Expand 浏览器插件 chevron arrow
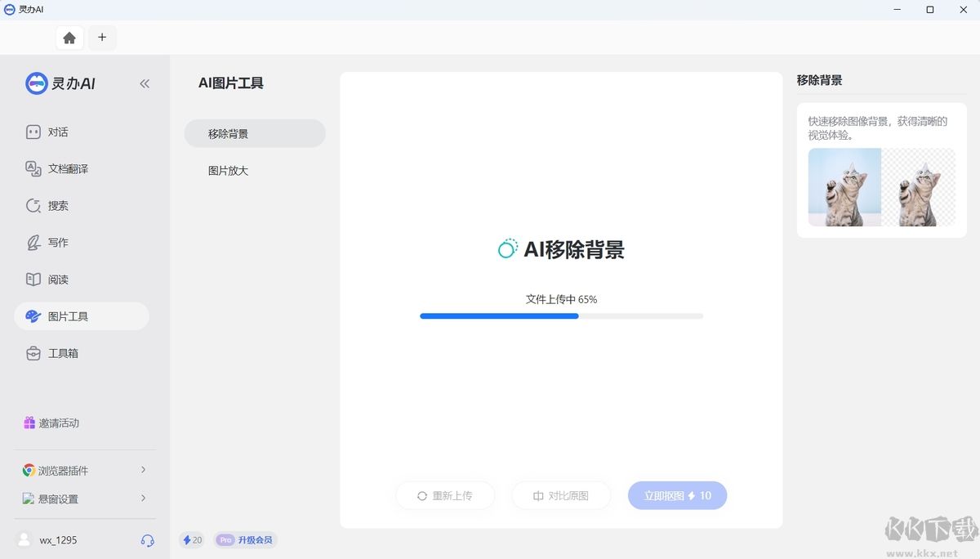Image resolution: width=980 pixels, height=559 pixels. pos(143,470)
